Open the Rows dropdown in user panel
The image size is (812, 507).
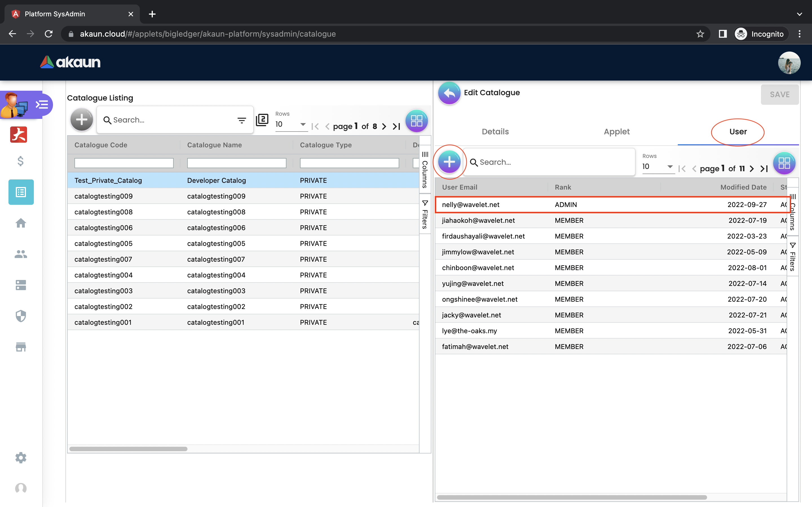click(658, 167)
